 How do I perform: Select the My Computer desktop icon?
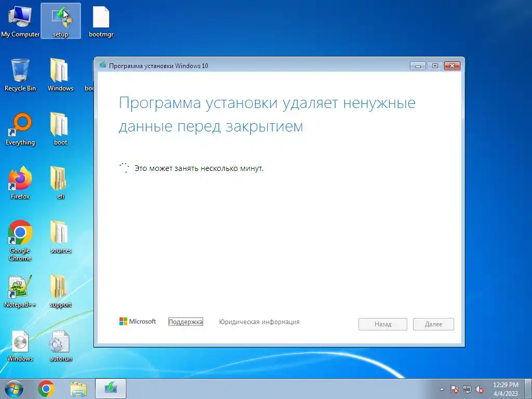pyautogui.click(x=20, y=21)
